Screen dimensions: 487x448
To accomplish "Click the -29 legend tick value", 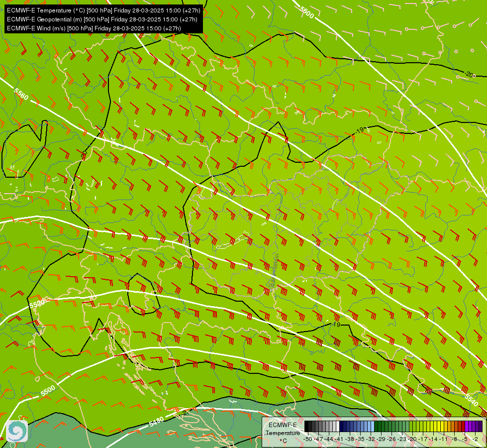I will click(x=382, y=439).
